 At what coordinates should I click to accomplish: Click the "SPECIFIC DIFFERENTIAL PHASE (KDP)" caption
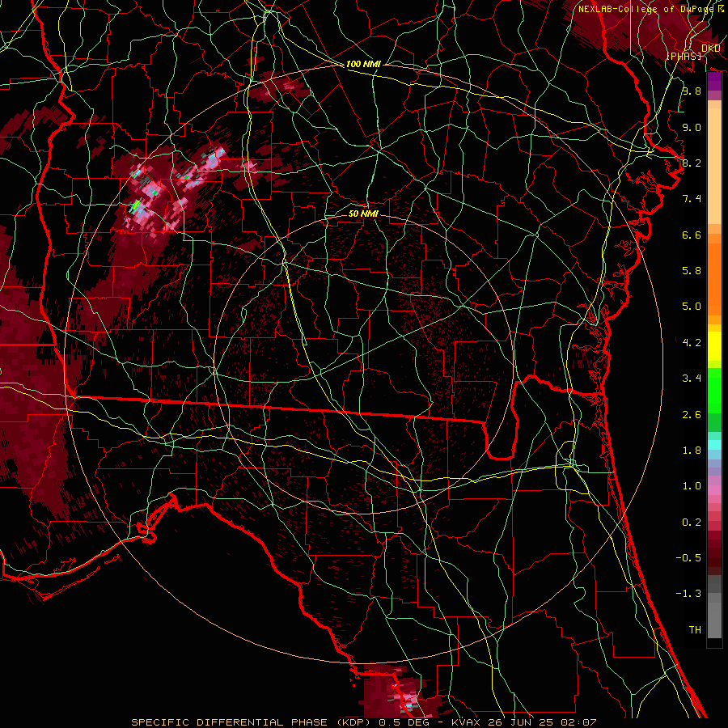[252, 722]
